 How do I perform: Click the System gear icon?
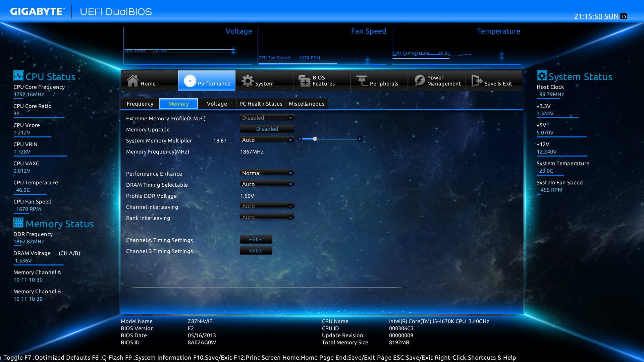[248, 81]
